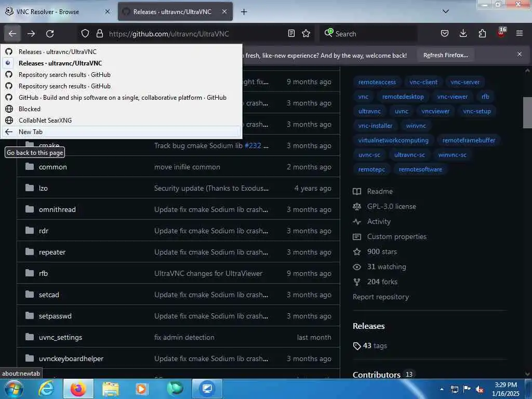This screenshot has width=532, height=399.
Task: Choose first Releases · ultravnc/UltraVNC history entry
Action: point(122,51)
